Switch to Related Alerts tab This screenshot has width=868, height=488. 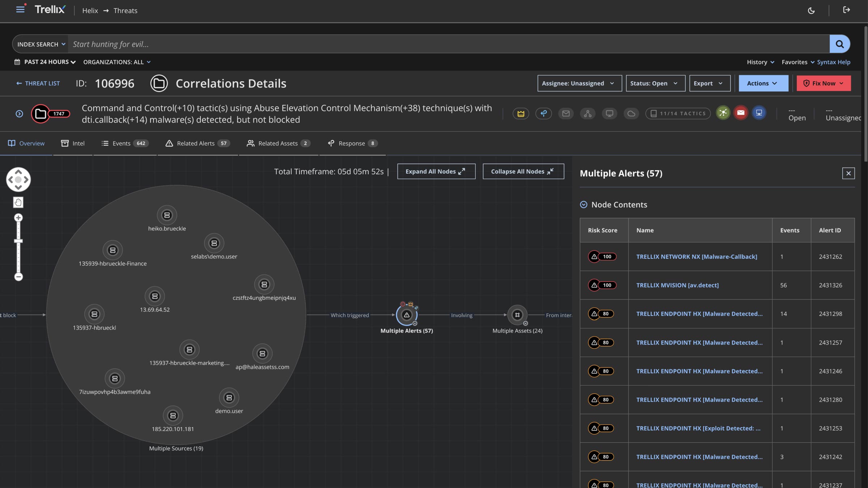pos(197,144)
